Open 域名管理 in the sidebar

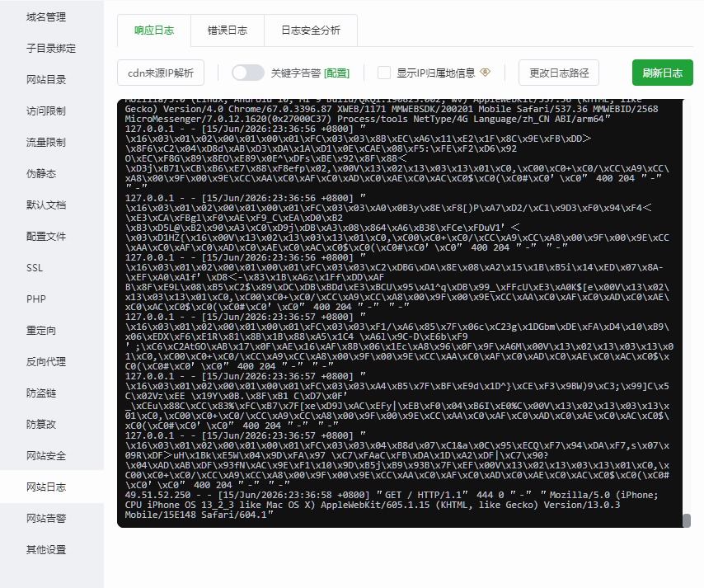46,17
